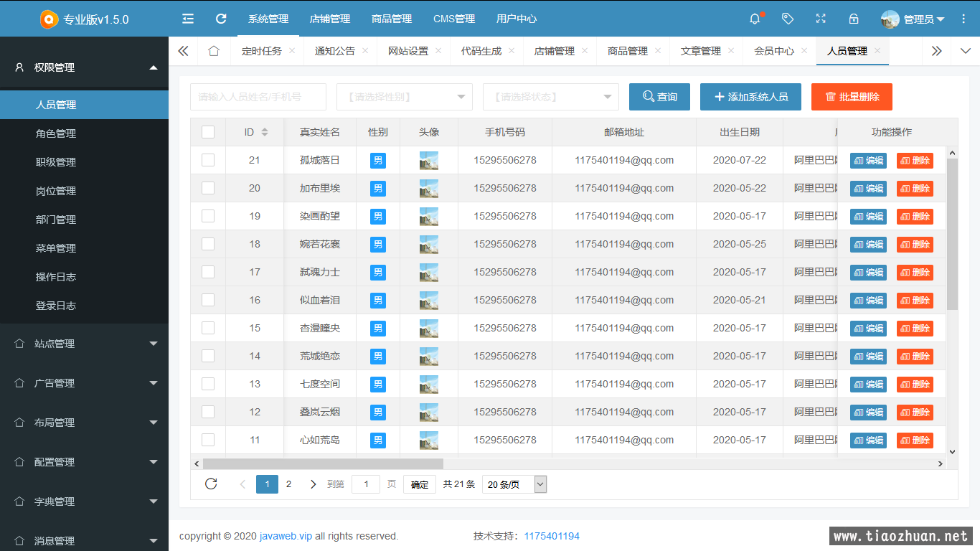Check the row with ID 17

click(208, 272)
